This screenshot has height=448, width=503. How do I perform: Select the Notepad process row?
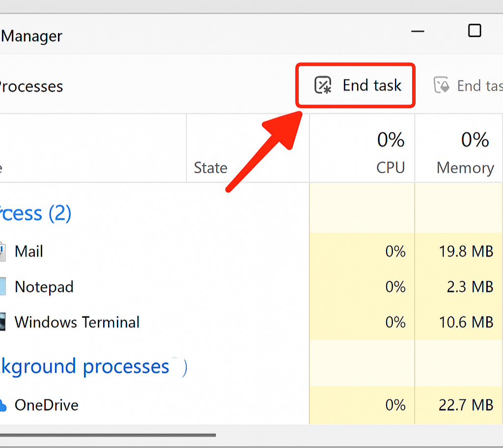pos(251,287)
